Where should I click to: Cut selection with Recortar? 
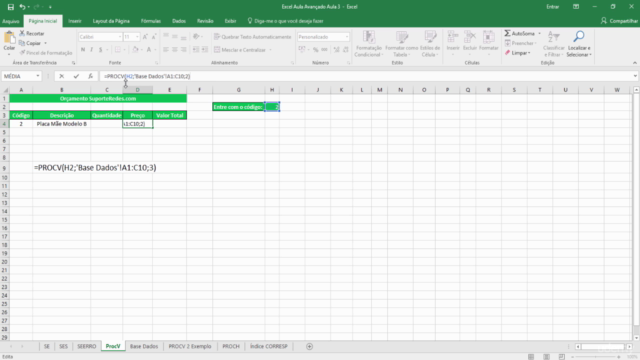[x=32, y=33]
